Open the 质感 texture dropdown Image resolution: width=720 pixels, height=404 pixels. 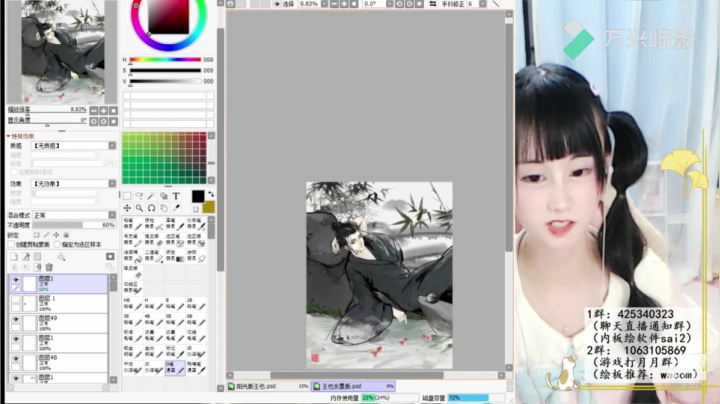[x=73, y=146]
